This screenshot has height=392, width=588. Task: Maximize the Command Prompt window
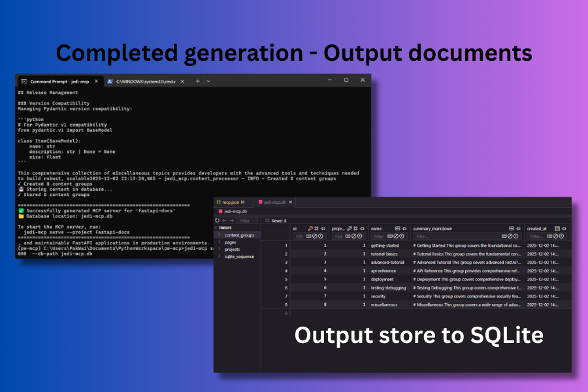coord(346,80)
